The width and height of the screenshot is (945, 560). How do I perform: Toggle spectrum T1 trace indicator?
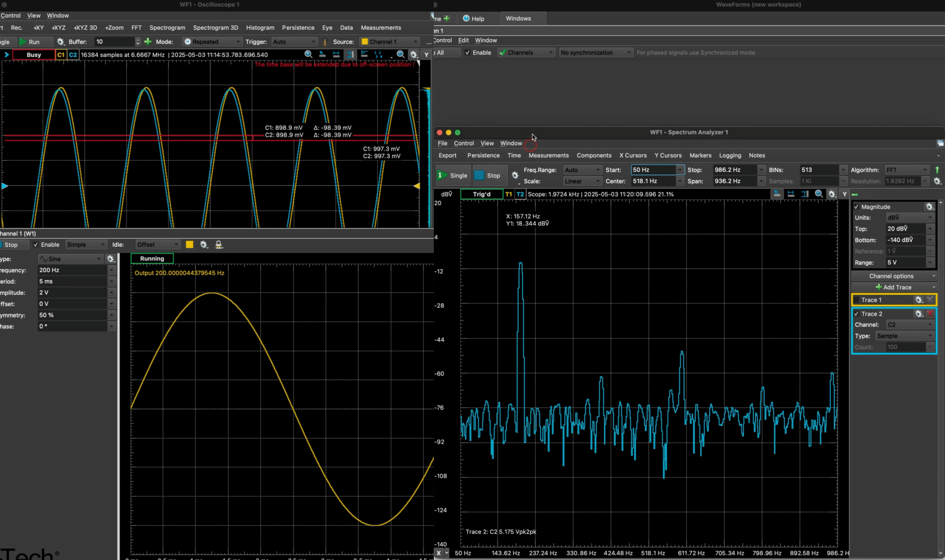(x=508, y=194)
